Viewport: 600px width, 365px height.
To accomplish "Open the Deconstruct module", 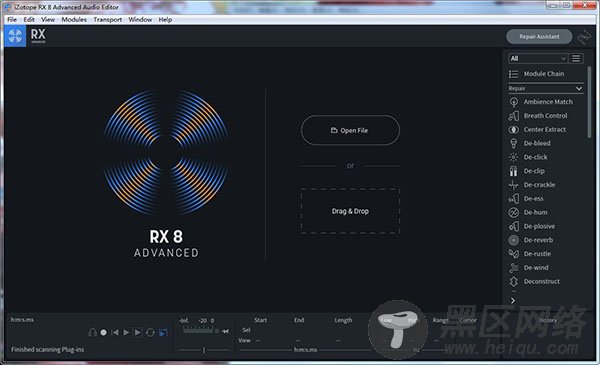I will (x=534, y=281).
